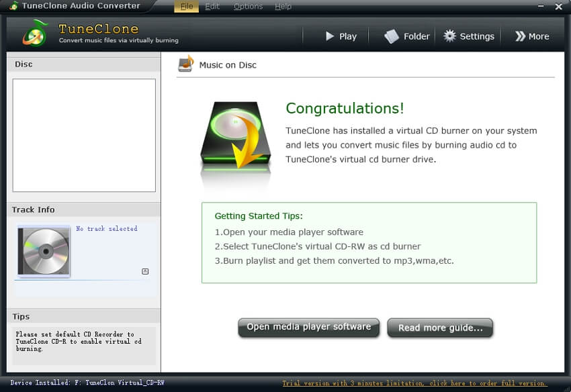This screenshot has height=392, width=571.
Task: Open the File menu
Action: tap(187, 7)
